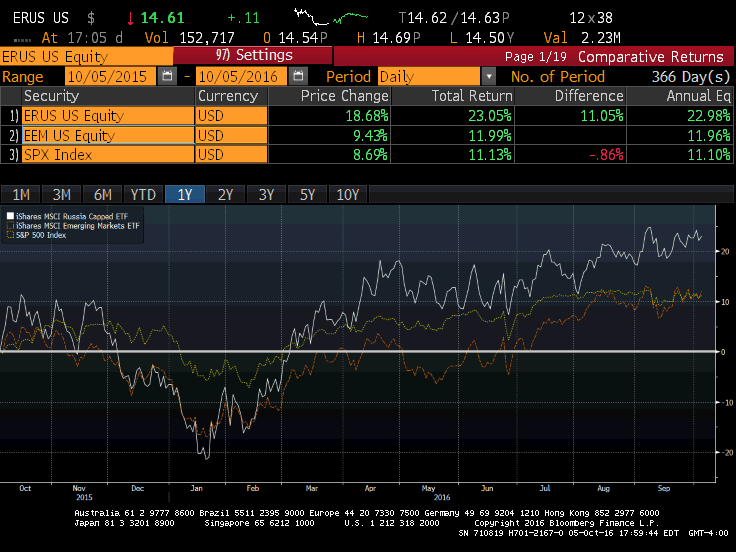Select the 2Y range tab

click(225, 194)
